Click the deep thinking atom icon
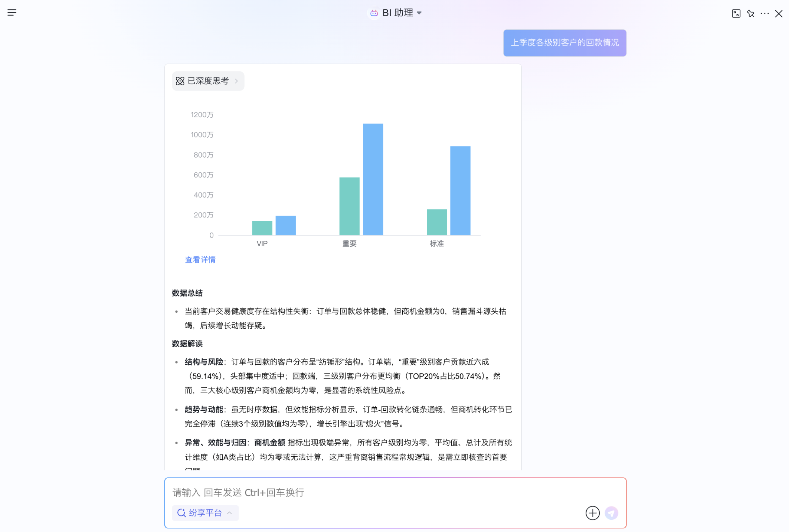789x532 pixels. 180,81
